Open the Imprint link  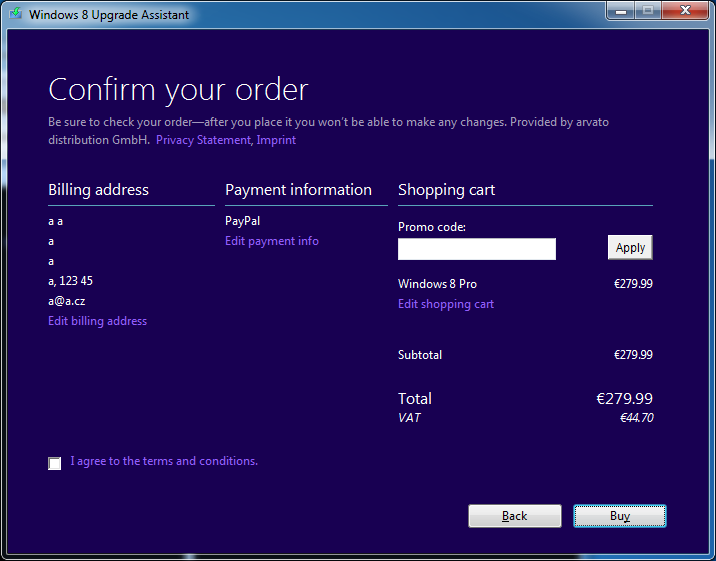[276, 140]
